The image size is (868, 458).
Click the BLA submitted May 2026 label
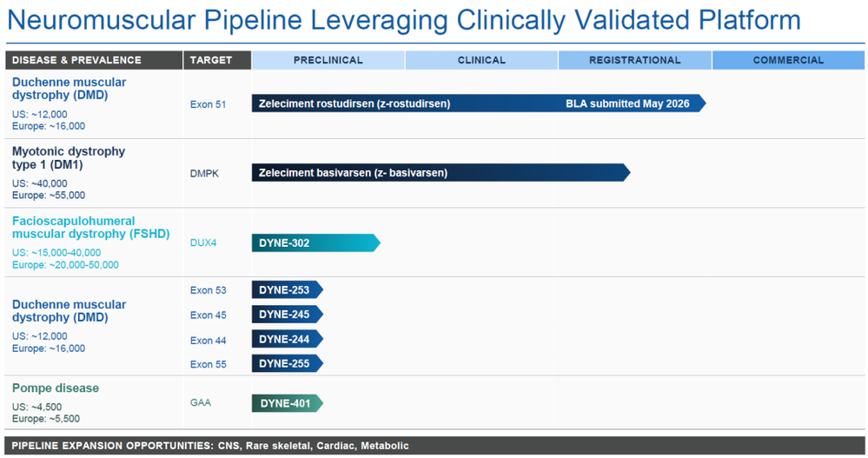(627, 103)
